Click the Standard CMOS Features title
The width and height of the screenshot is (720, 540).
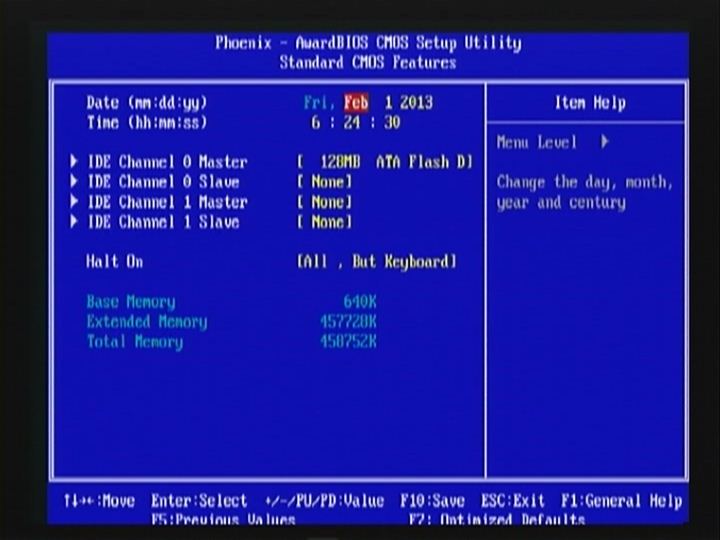click(x=368, y=62)
